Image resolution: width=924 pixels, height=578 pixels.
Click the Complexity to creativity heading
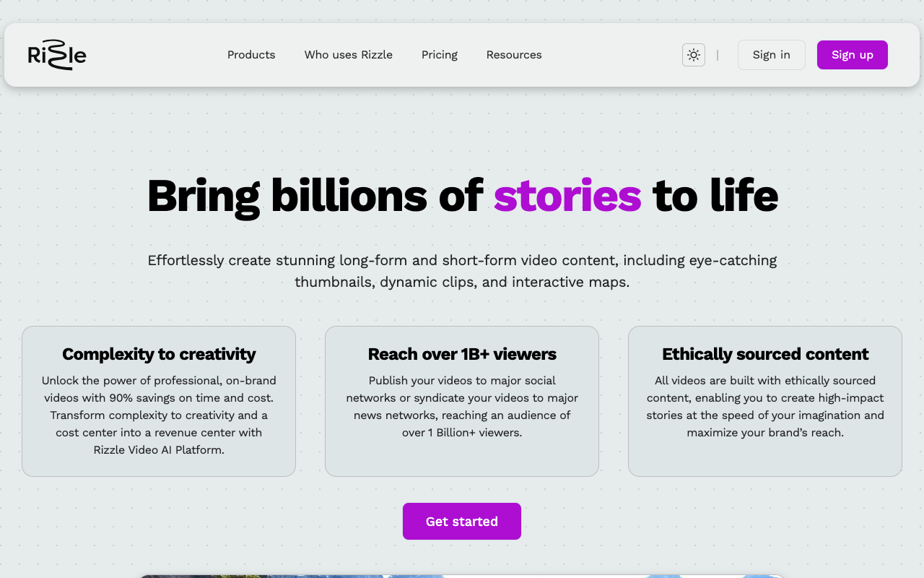point(159,354)
